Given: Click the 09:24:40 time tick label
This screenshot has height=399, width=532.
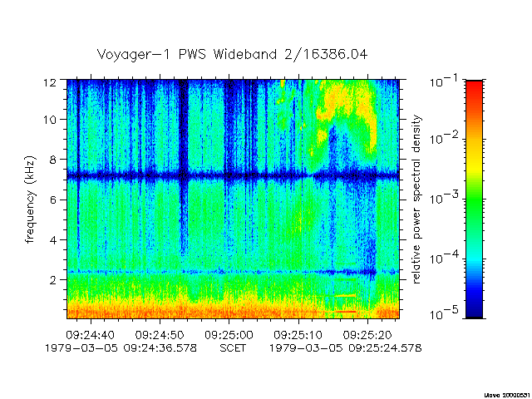Looking at the screenshot, I should [x=91, y=335].
